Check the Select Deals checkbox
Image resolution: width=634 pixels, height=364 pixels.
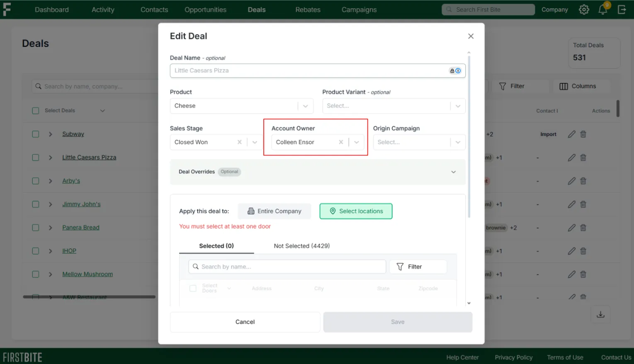click(36, 111)
